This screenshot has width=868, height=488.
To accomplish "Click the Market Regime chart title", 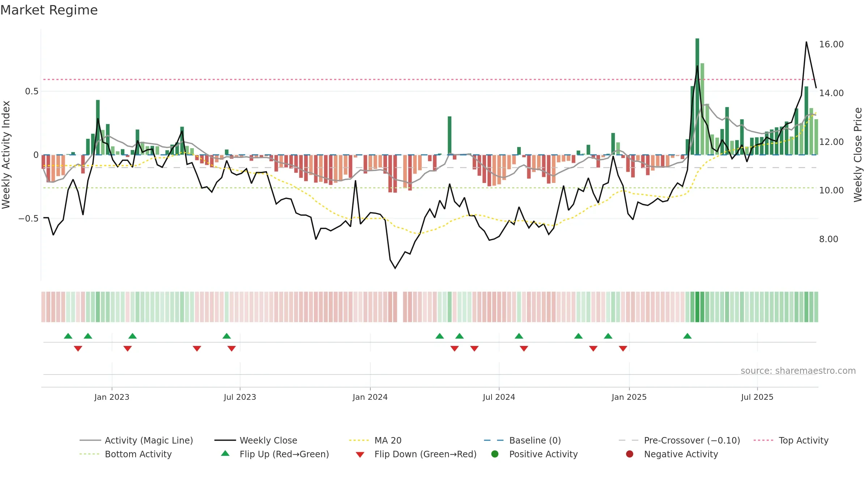I will (49, 10).
